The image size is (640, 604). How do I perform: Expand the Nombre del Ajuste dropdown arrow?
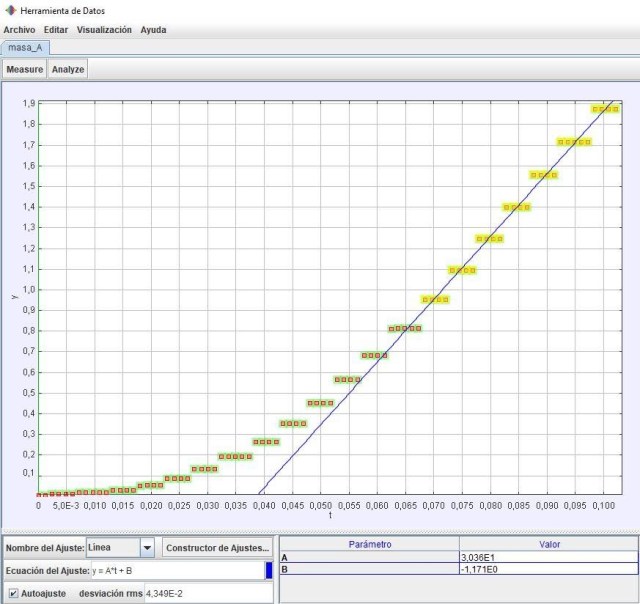[148, 548]
